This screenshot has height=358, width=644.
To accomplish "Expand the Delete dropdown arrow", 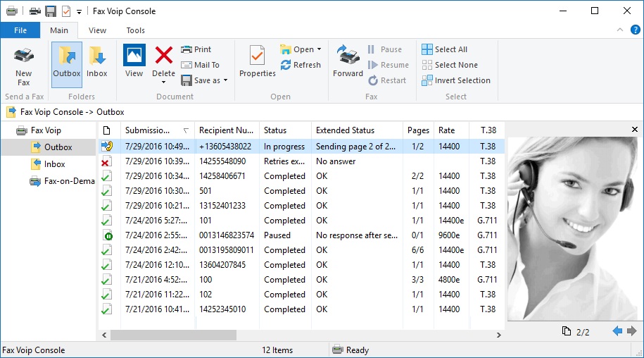I will coord(163,82).
